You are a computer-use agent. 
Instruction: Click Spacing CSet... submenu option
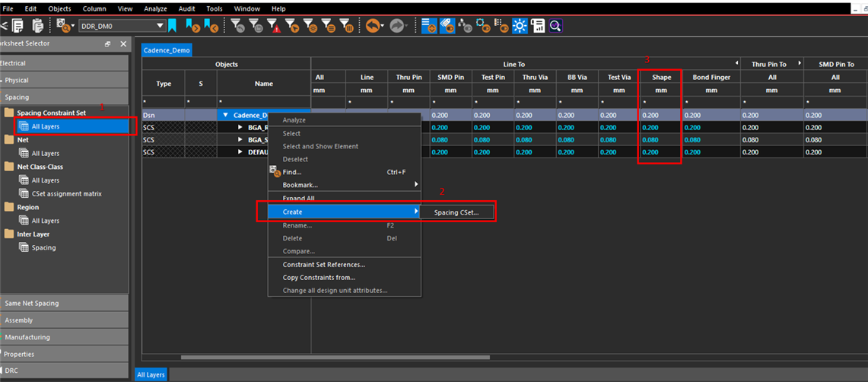456,212
